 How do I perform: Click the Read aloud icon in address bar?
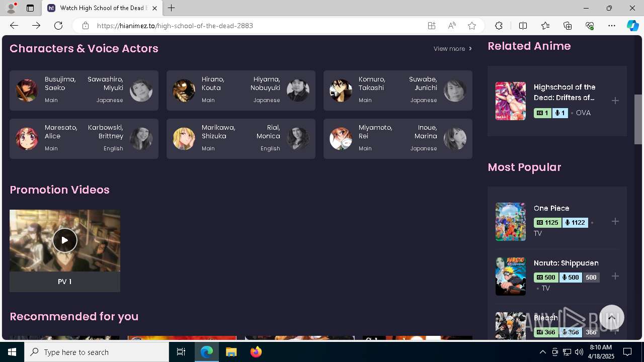452,26
